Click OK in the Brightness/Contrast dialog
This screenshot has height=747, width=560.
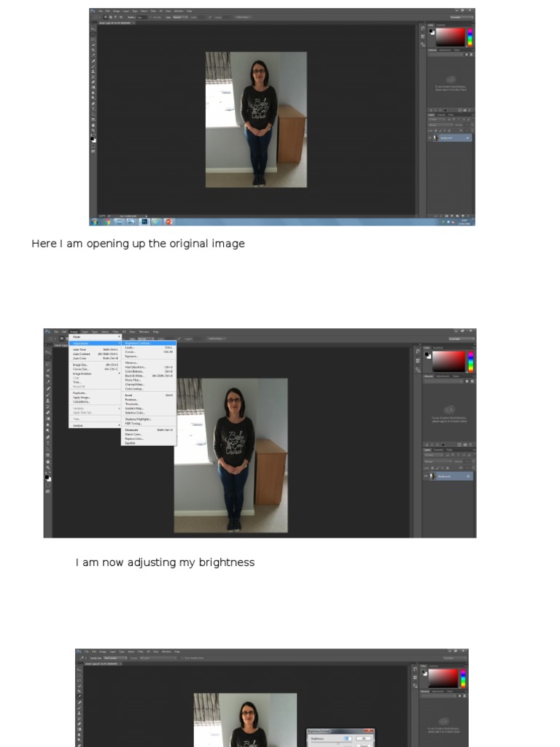363,738
